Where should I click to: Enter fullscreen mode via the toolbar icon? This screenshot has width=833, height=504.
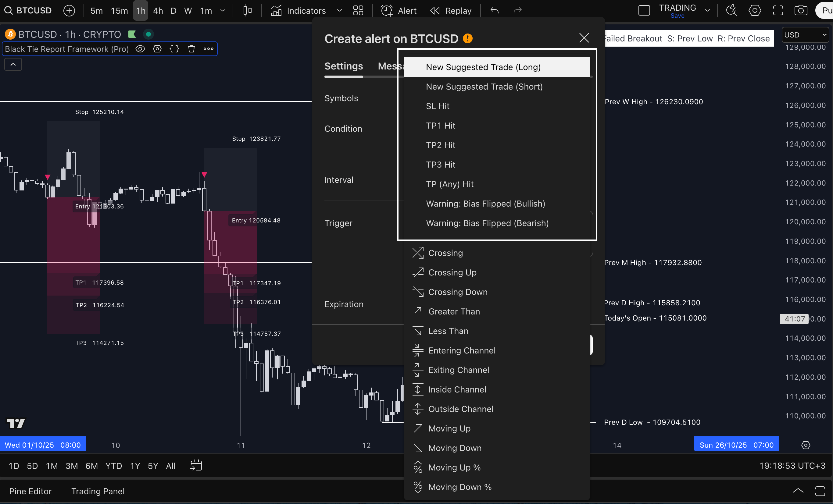point(778,10)
